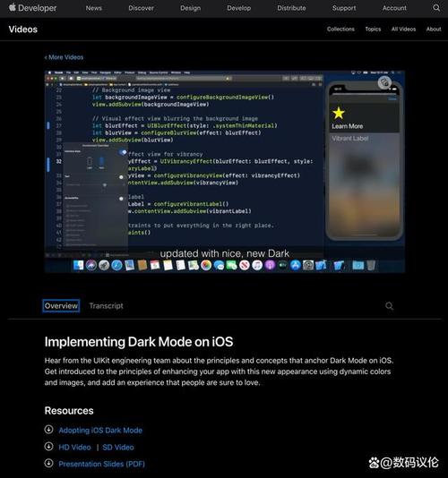
Task: Open Messages bubble icon in dock
Action: coord(219,265)
